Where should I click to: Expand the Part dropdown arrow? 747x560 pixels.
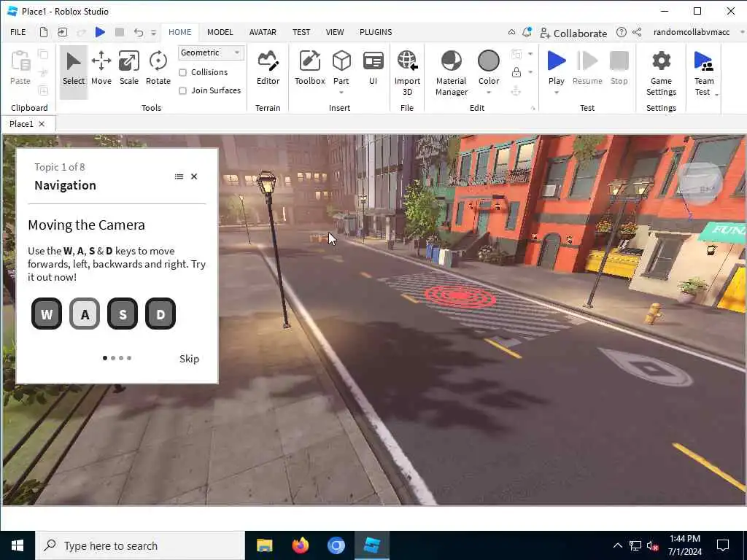(341, 93)
